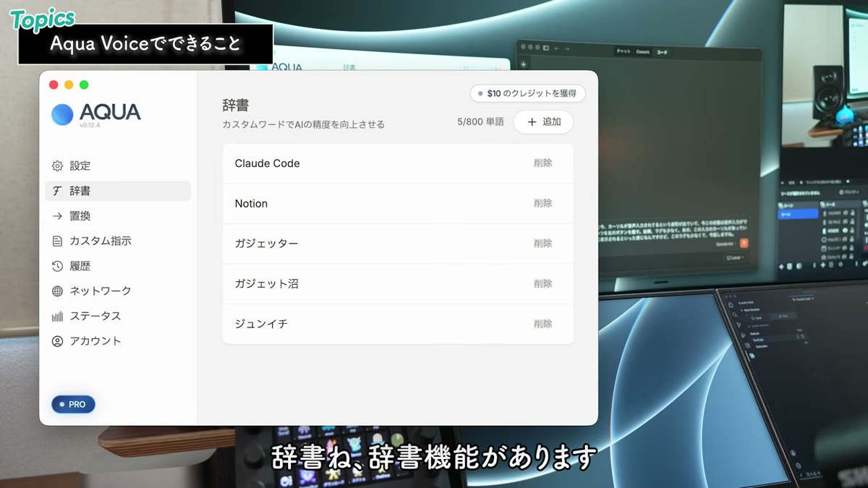Image resolution: width=868 pixels, height=488 pixels.
Task: Click the blue AQUA logo orb
Action: (62, 114)
